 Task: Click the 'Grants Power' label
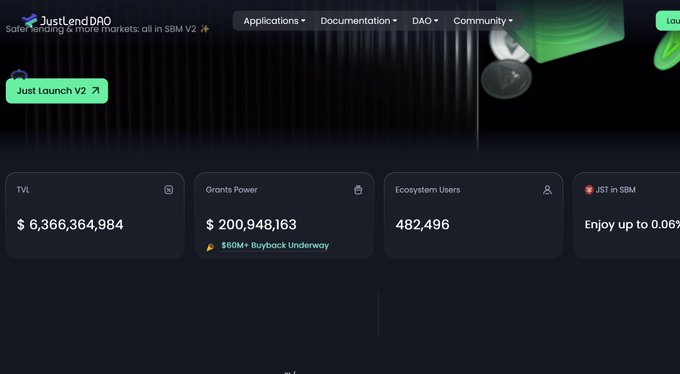tap(232, 190)
